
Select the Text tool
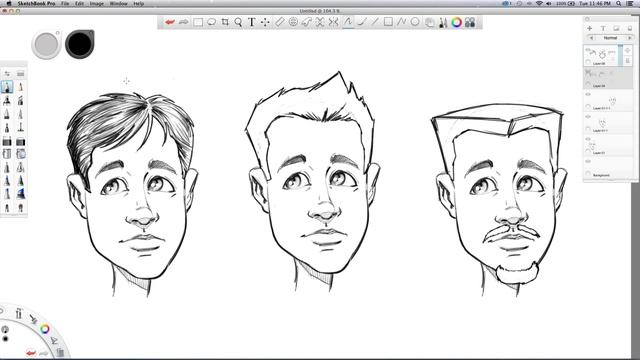[x=252, y=22]
